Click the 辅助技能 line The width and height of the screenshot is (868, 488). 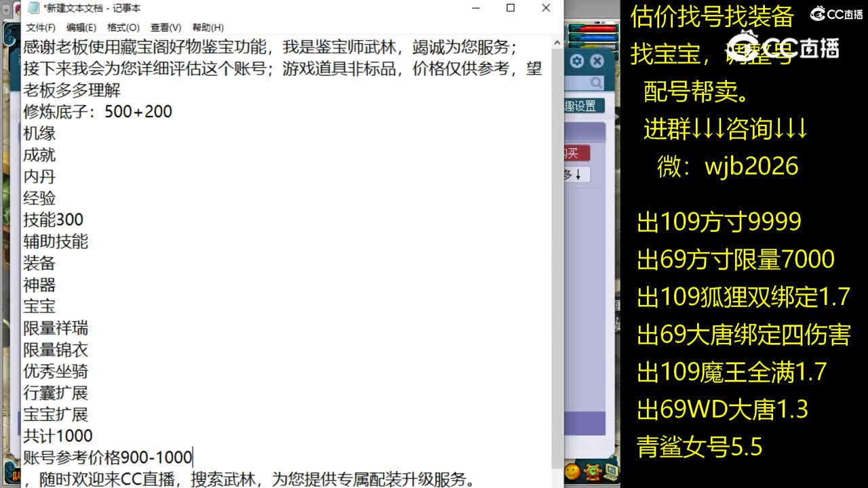[x=56, y=241]
